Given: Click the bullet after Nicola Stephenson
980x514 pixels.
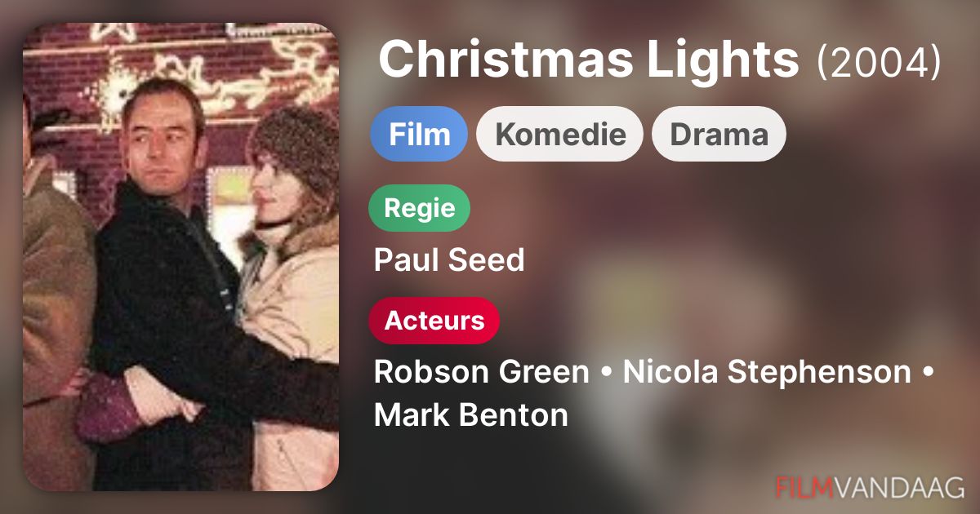Looking at the screenshot, I should (x=928, y=373).
